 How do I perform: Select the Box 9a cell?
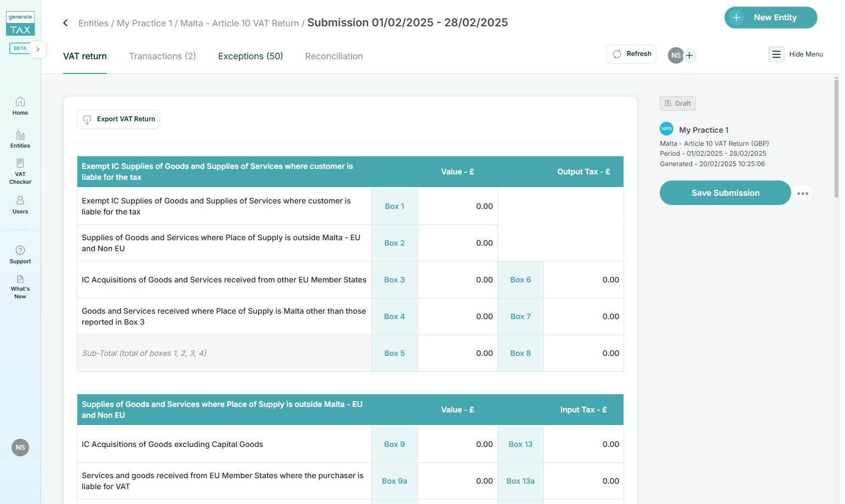tap(394, 481)
